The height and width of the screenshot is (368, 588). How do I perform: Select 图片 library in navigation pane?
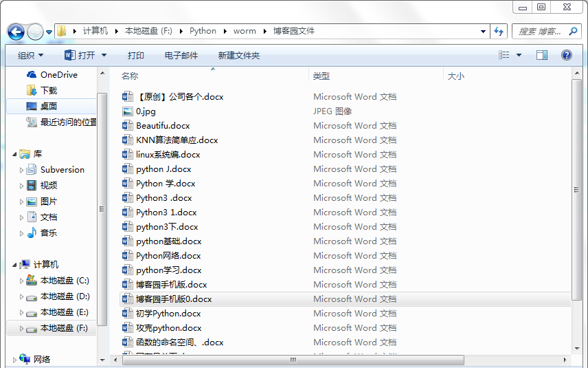[x=49, y=202]
